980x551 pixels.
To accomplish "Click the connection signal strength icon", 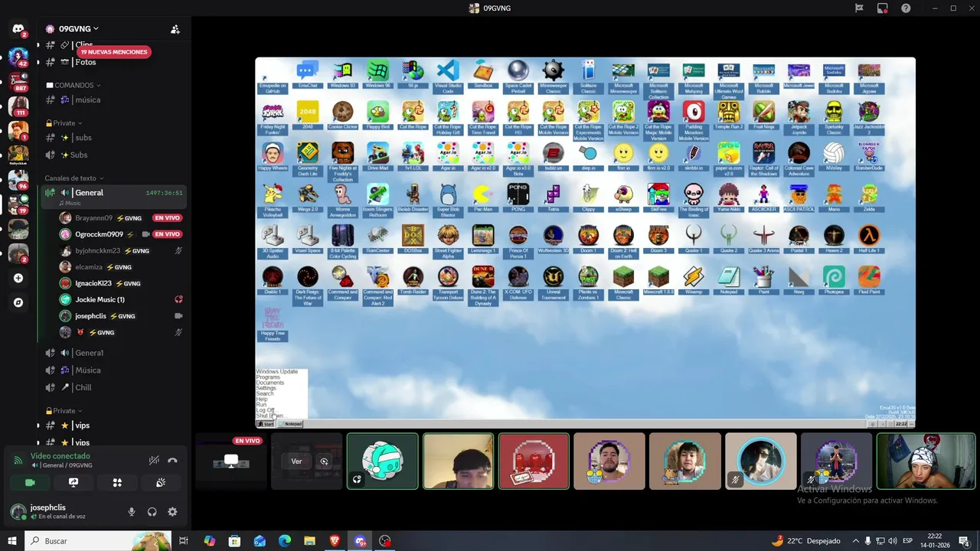I will 18,461.
